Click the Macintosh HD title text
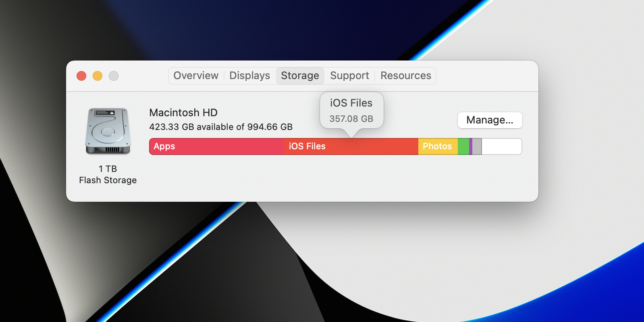The height and width of the screenshot is (322, 644). click(183, 113)
